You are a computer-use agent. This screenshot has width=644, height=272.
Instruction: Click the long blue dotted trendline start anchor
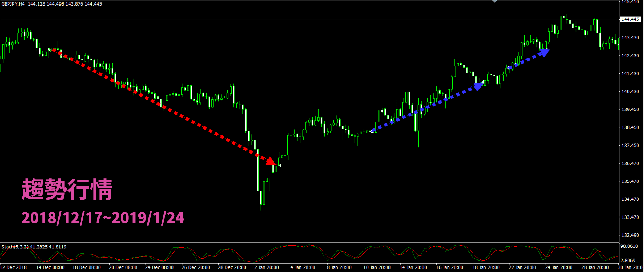click(x=372, y=131)
